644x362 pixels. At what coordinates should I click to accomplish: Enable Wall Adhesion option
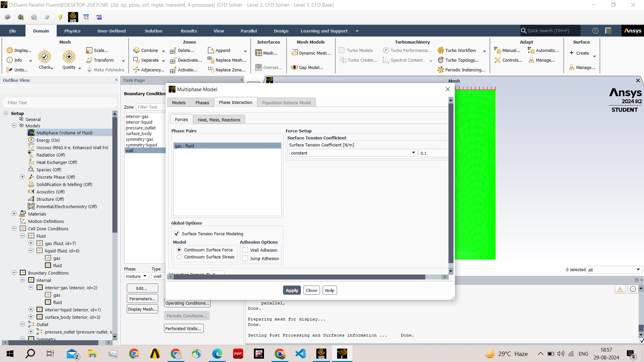(x=245, y=250)
